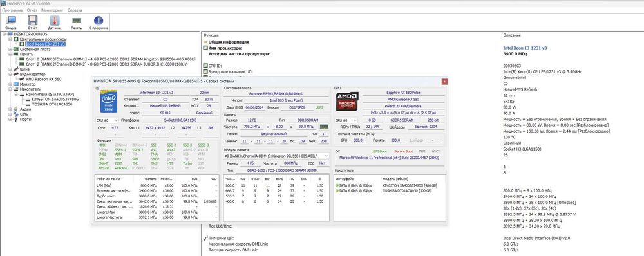Click the Память RAM icon in tree
Viewport: 644px width, 256px height.
pos(17,54)
